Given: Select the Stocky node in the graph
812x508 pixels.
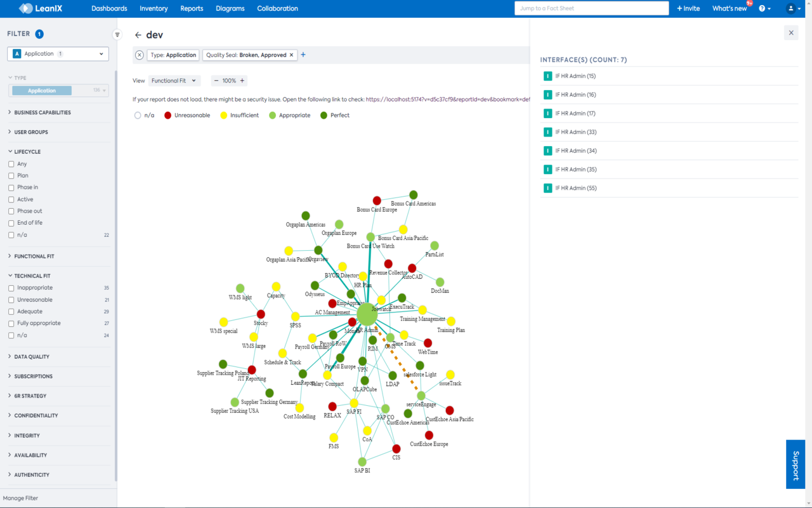Looking at the screenshot, I should (x=261, y=314).
